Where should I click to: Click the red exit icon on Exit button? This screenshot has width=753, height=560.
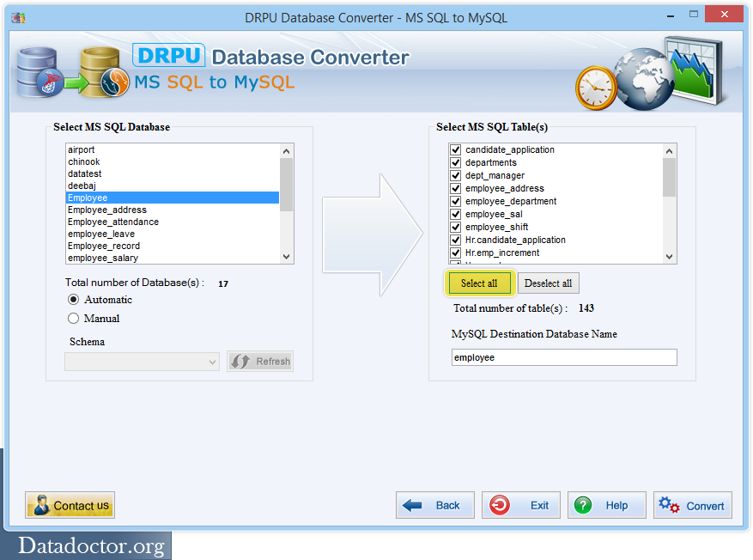pos(500,505)
